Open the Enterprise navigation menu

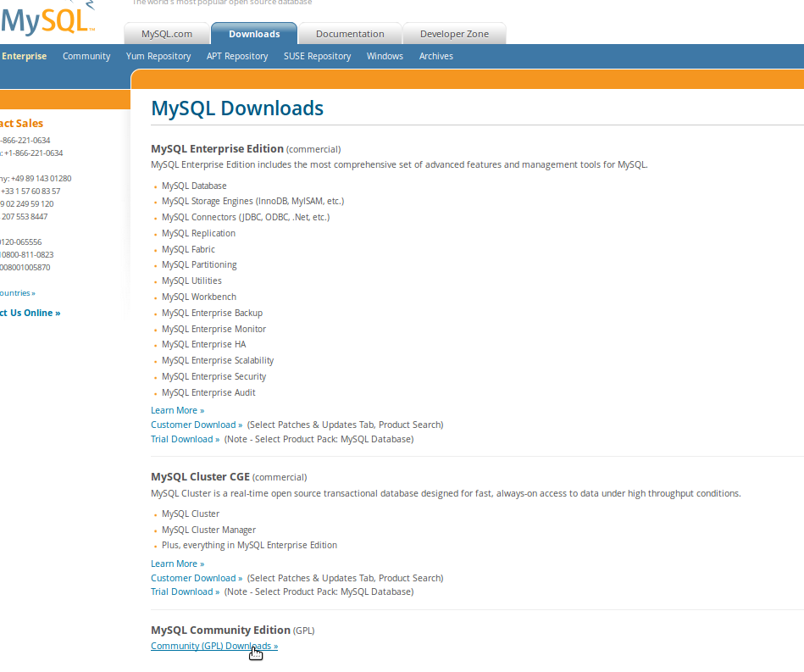(x=25, y=56)
